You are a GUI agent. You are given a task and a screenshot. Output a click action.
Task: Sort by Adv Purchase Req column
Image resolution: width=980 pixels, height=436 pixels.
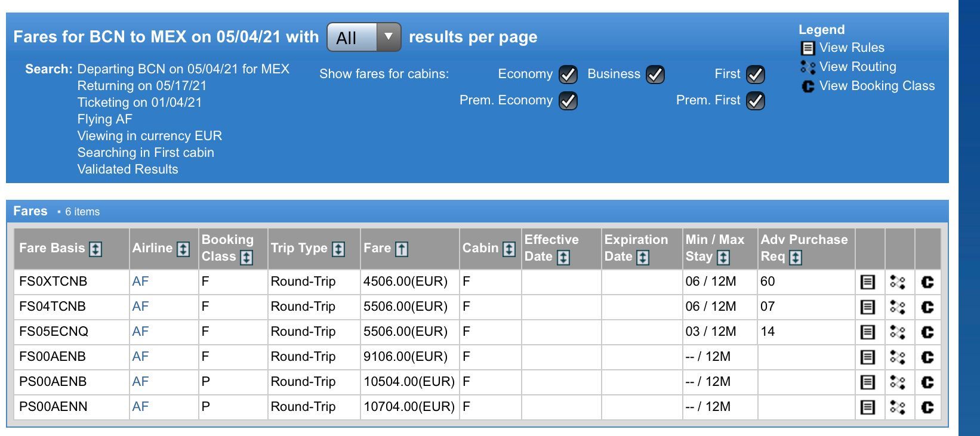pos(795,258)
